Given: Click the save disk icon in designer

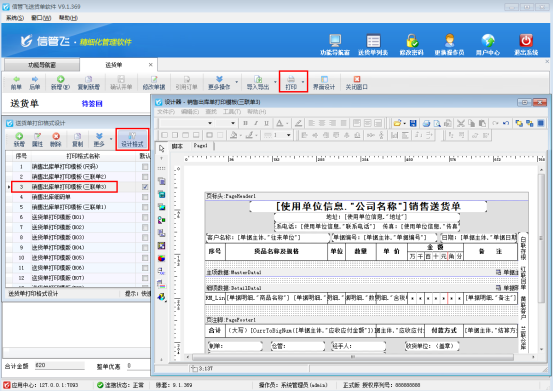Looking at the screenshot, I should (x=413, y=123).
